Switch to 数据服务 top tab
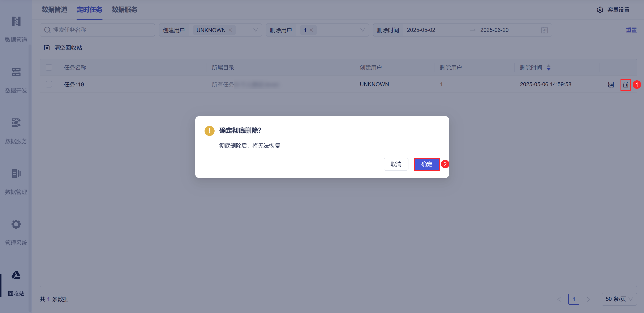The image size is (644, 313). pyautogui.click(x=124, y=10)
